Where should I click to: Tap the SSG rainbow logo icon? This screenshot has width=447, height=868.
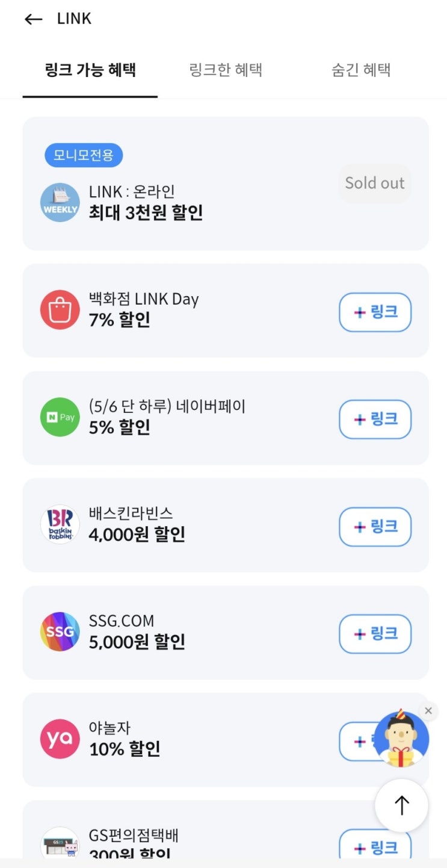(x=60, y=631)
